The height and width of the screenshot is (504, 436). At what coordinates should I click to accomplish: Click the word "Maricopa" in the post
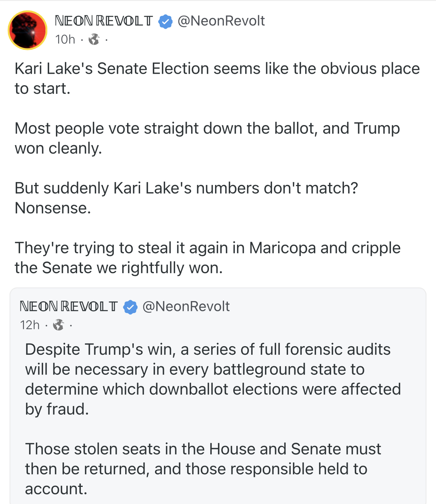coord(282,248)
